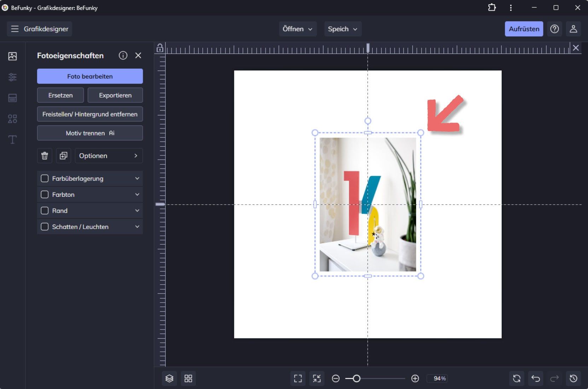Open the history icon

click(x=574, y=378)
